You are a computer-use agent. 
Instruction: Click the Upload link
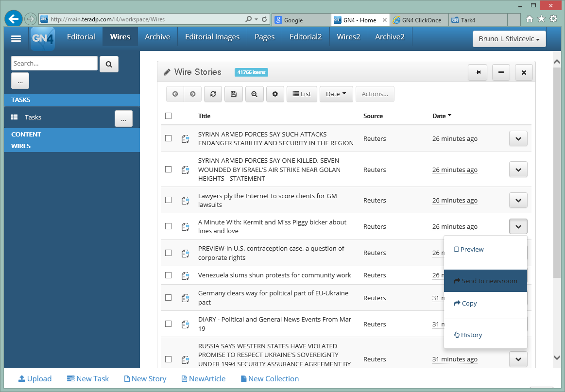point(35,379)
